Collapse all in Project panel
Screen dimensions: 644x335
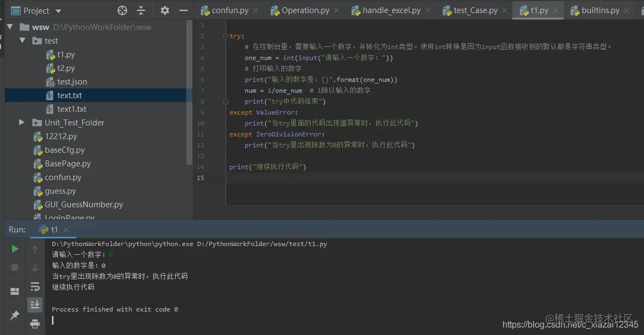point(141,11)
